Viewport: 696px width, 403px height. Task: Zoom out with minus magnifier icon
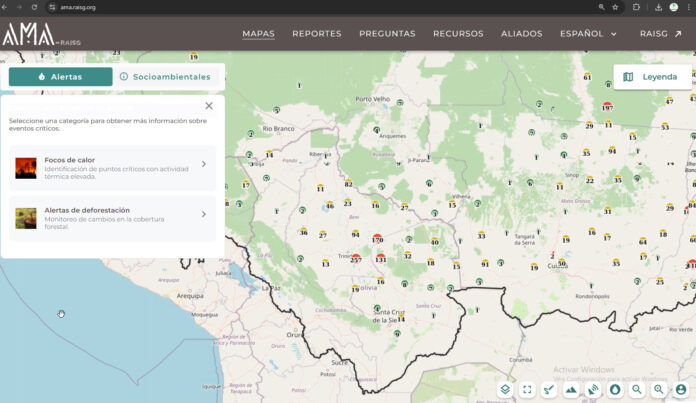coord(637,390)
